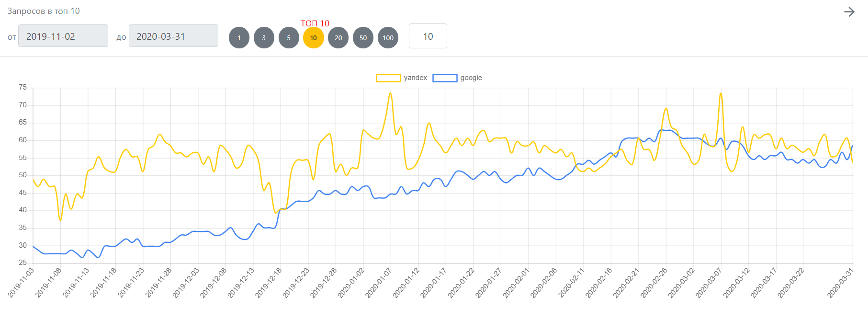Screen dimensions: 868x309
Task: Toggle the google series color box
Action: [445, 78]
